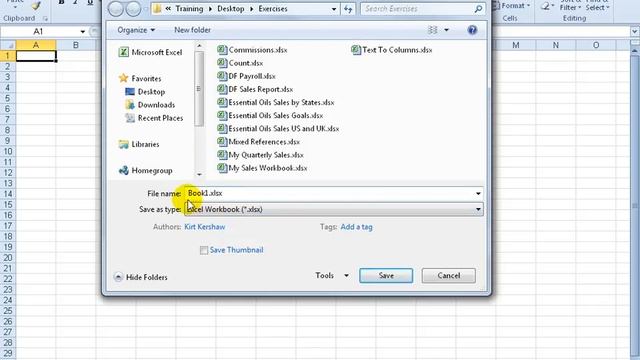Open Commissions.xlsx in the file list
The image size is (640, 360).
(x=258, y=50)
